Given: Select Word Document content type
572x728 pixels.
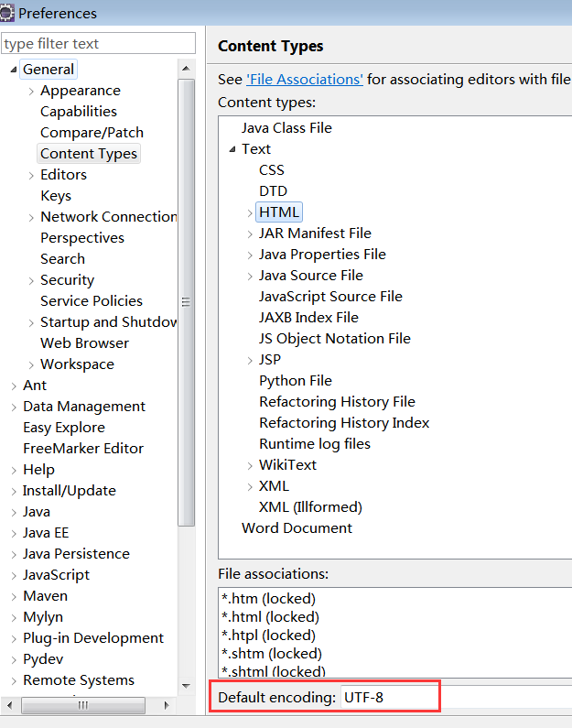Looking at the screenshot, I should (x=297, y=528).
